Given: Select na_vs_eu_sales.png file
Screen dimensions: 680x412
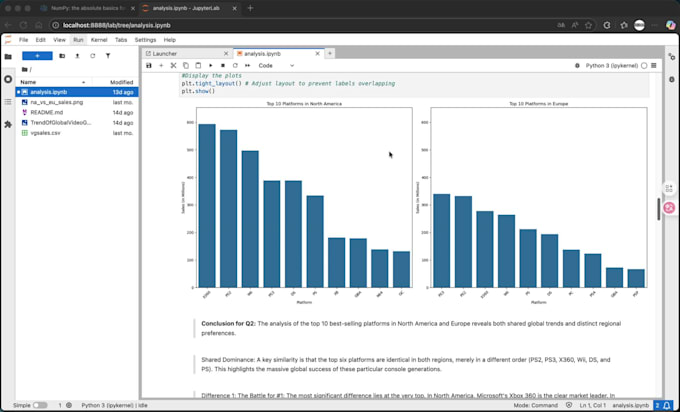Looking at the screenshot, I should [77, 102].
